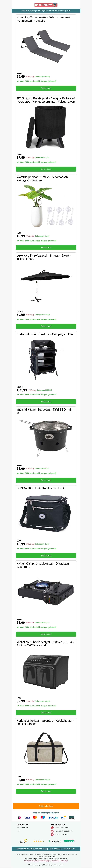
Task: Click the email icon under Klantenservice
Action: tap(52, 831)
